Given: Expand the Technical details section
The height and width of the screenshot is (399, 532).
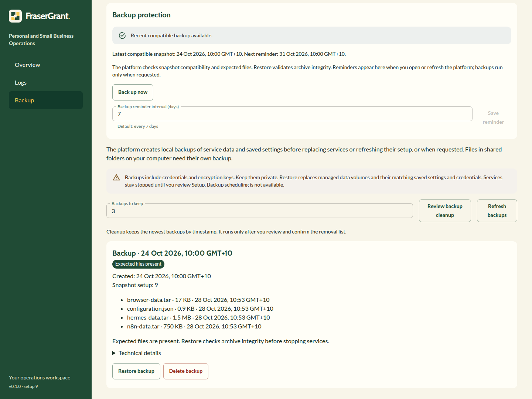Looking at the screenshot, I should [137, 353].
